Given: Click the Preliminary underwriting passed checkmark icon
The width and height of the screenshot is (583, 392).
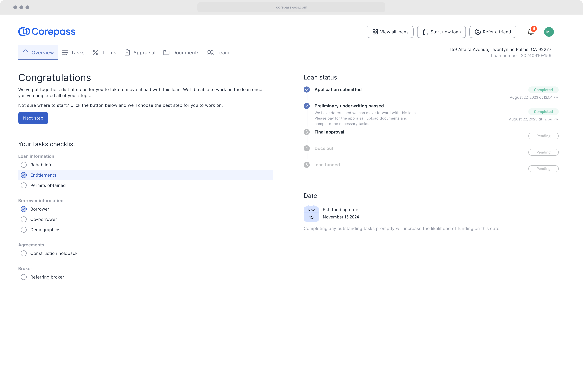Looking at the screenshot, I should pos(307,106).
